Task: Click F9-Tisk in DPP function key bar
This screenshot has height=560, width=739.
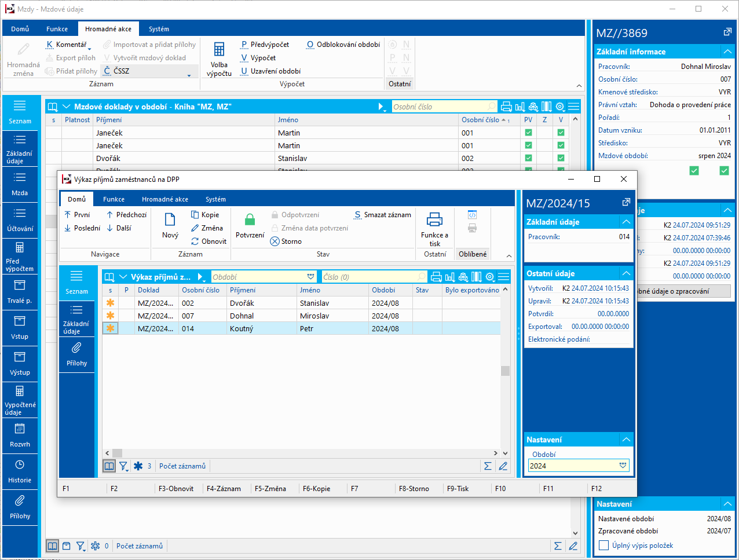Action: 458,489
